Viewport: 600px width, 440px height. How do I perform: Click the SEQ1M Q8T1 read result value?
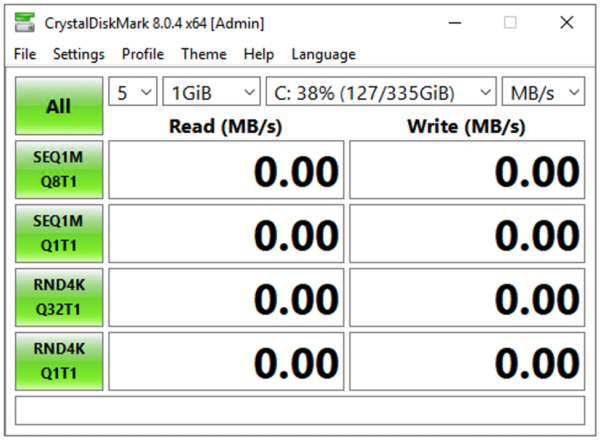tap(226, 170)
